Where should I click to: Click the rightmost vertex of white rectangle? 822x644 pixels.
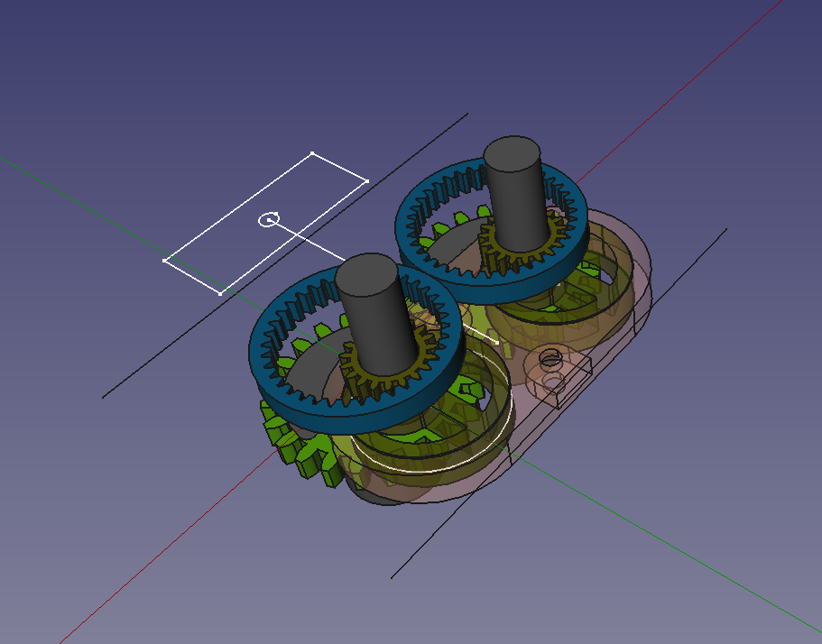coord(367,181)
